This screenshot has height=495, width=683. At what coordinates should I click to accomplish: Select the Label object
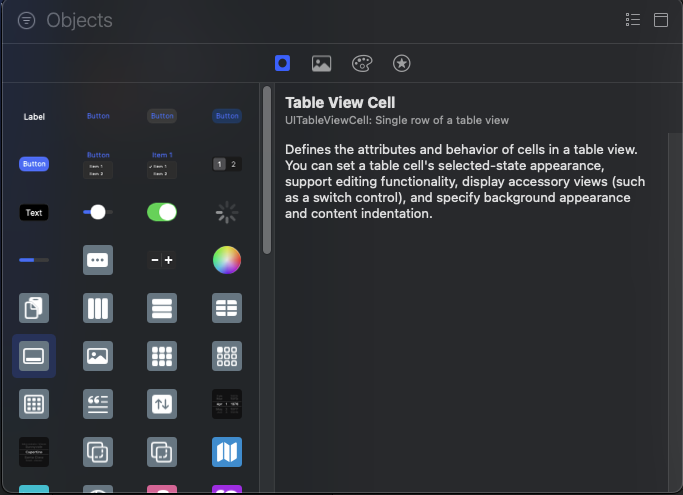pyautogui.click(x=34, y=117)
